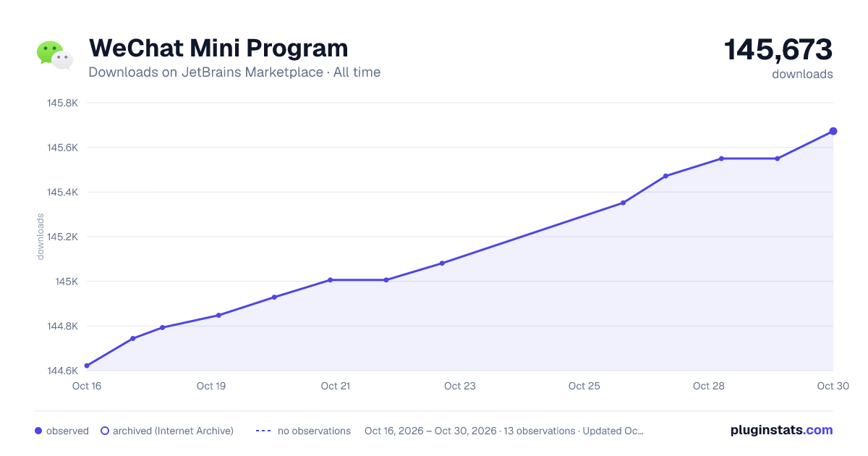Click the downloads label under the total
Image resolution: width=868 pixels, height=456 pixels.
pyautogui.click(x=802, y=74)
